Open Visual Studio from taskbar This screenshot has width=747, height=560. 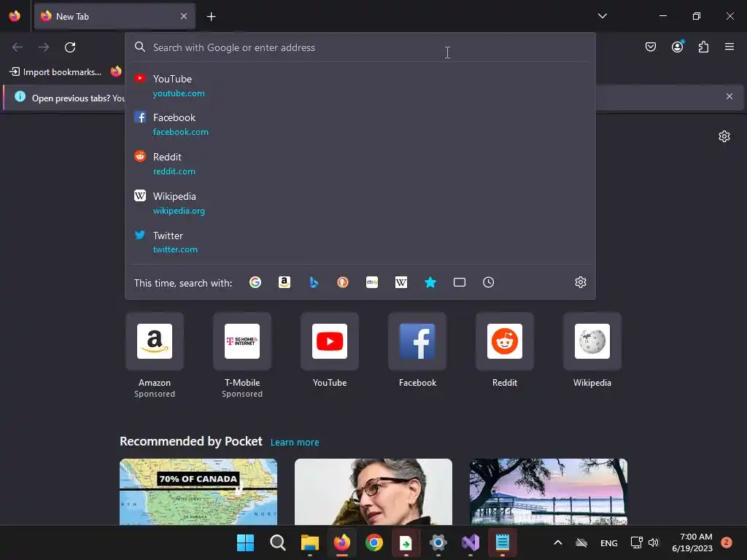coord(471,542)
